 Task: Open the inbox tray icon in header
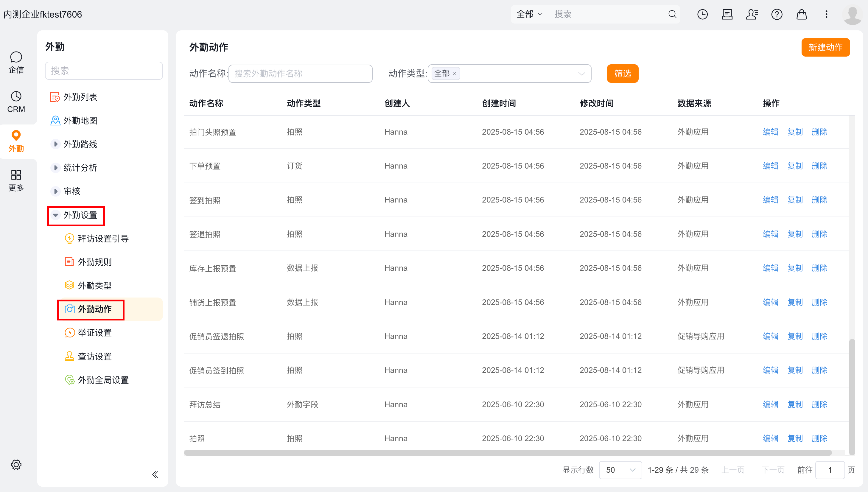(x=727, y=14)
